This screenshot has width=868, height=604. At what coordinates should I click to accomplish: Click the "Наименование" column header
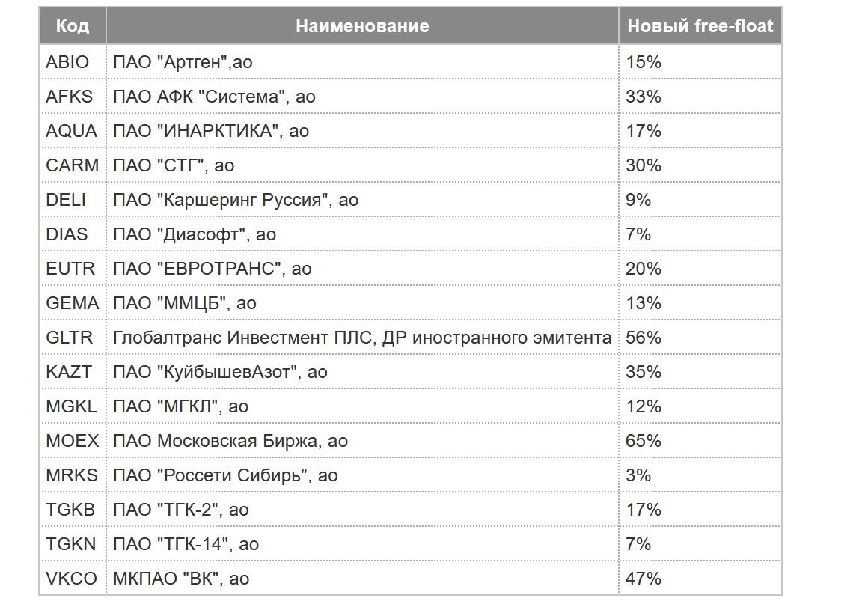pos(362,26)
